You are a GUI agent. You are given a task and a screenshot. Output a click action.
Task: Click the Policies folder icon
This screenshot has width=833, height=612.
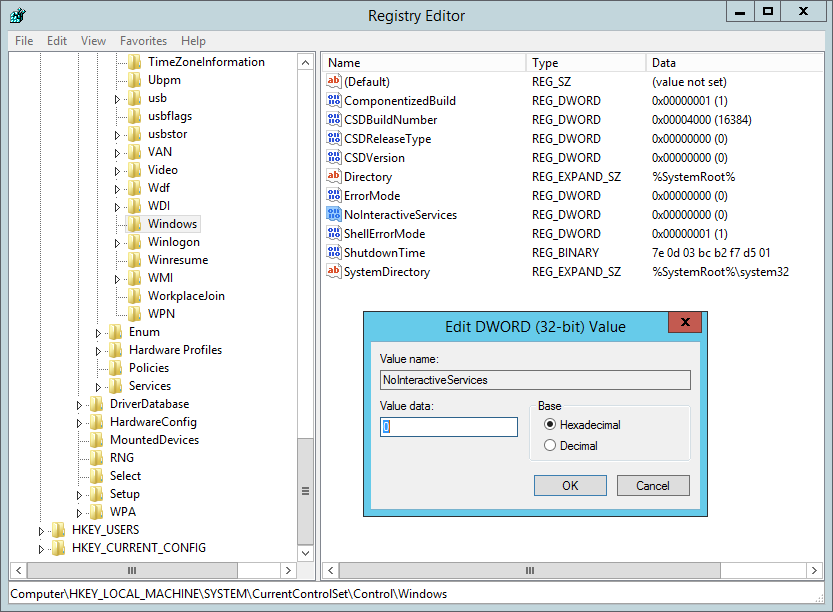[116, 368]
